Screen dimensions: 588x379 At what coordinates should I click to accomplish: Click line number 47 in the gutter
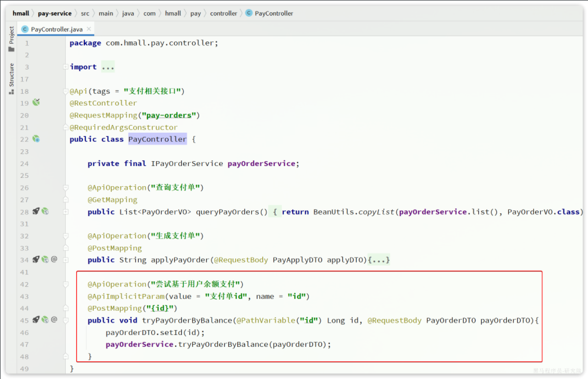(x=24, y=344)
